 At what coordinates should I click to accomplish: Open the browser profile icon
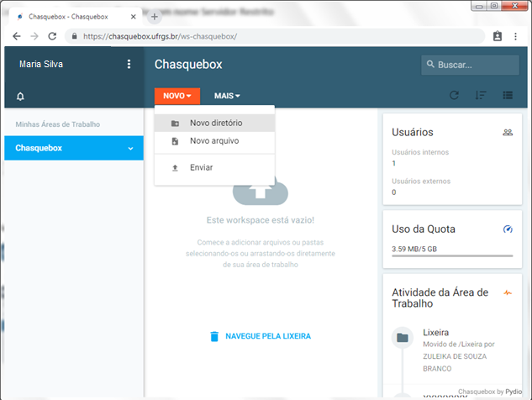click(498, 36)
